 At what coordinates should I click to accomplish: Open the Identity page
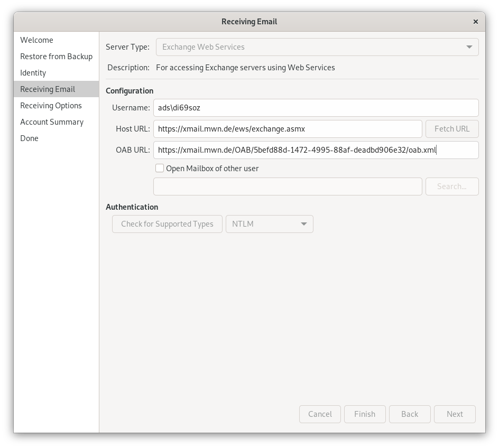pos(33,72)
